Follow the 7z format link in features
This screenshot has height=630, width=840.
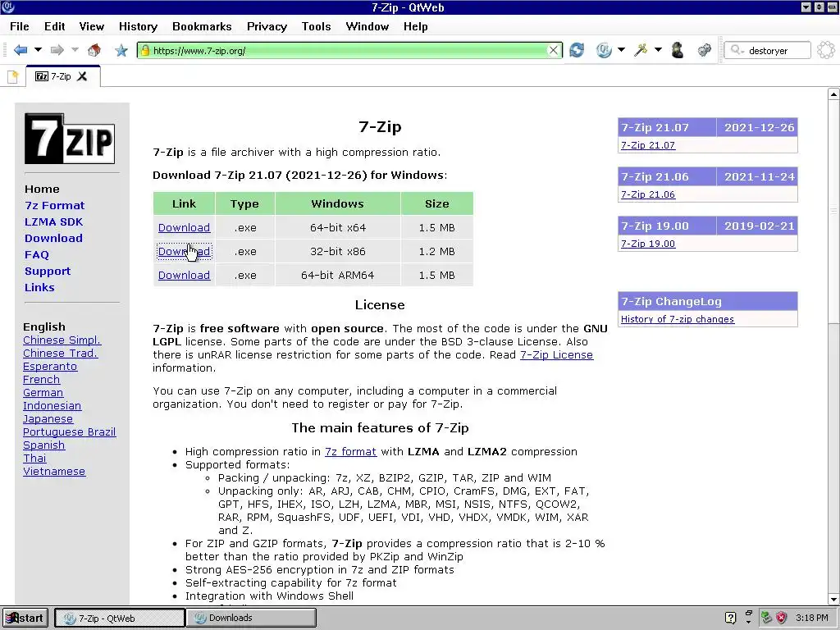click(350, 452)
